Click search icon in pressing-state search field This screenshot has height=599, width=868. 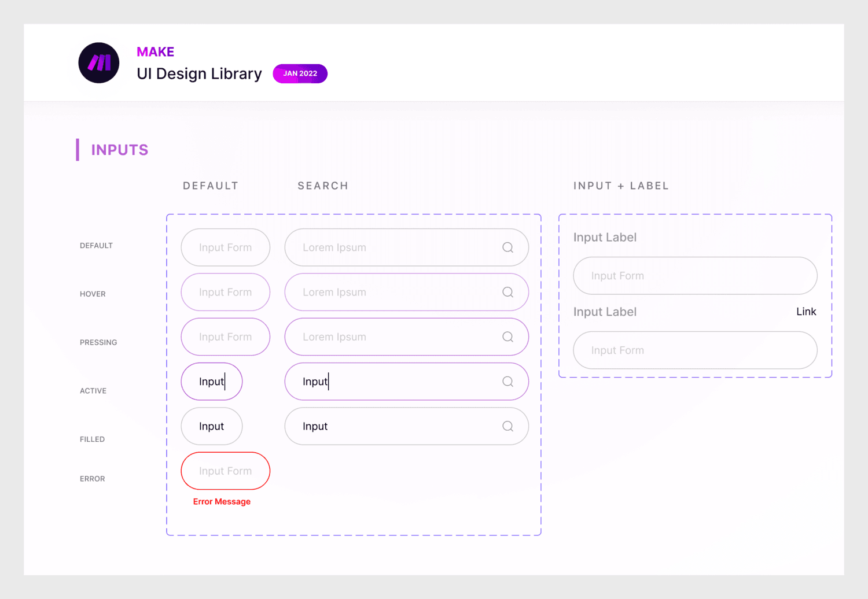(507, 337)
